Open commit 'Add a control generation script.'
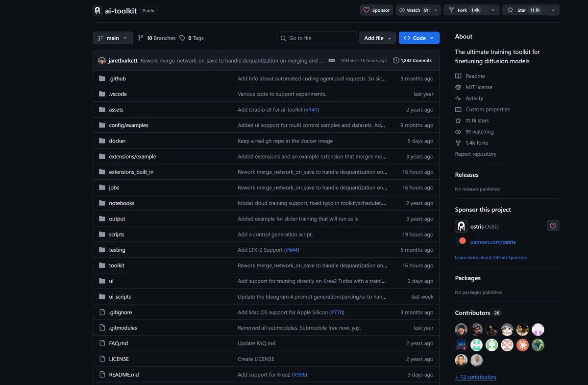 pos(275,235)
